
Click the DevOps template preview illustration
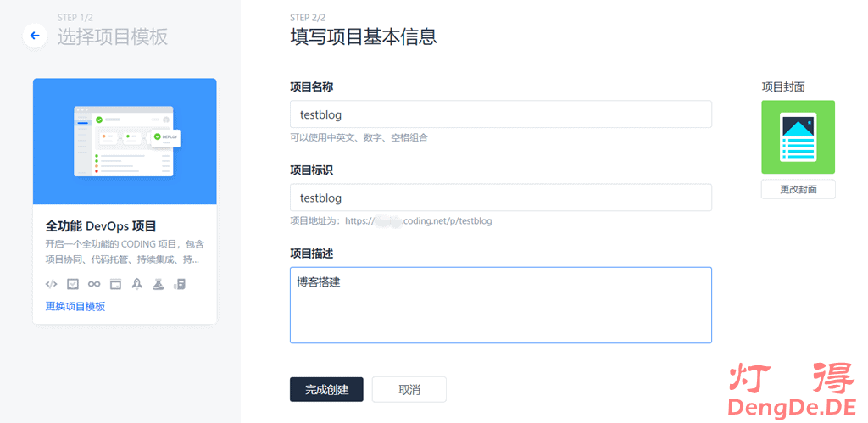(x=125, y=142)
